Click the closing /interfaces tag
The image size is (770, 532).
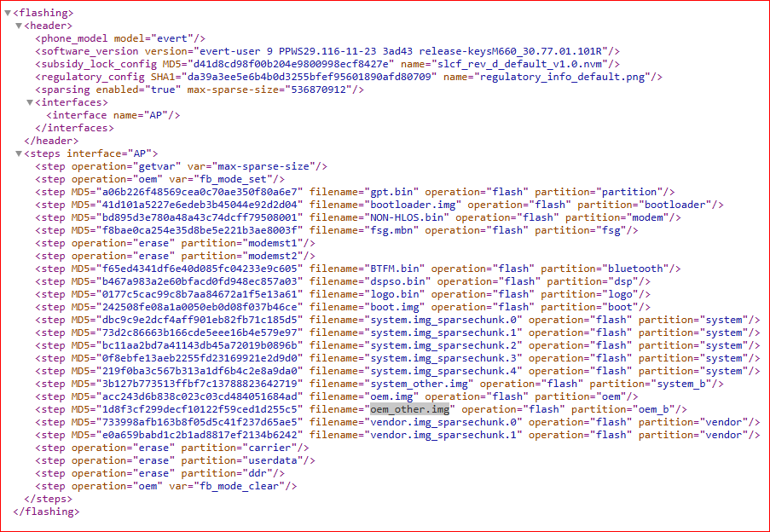click(74, 128)
